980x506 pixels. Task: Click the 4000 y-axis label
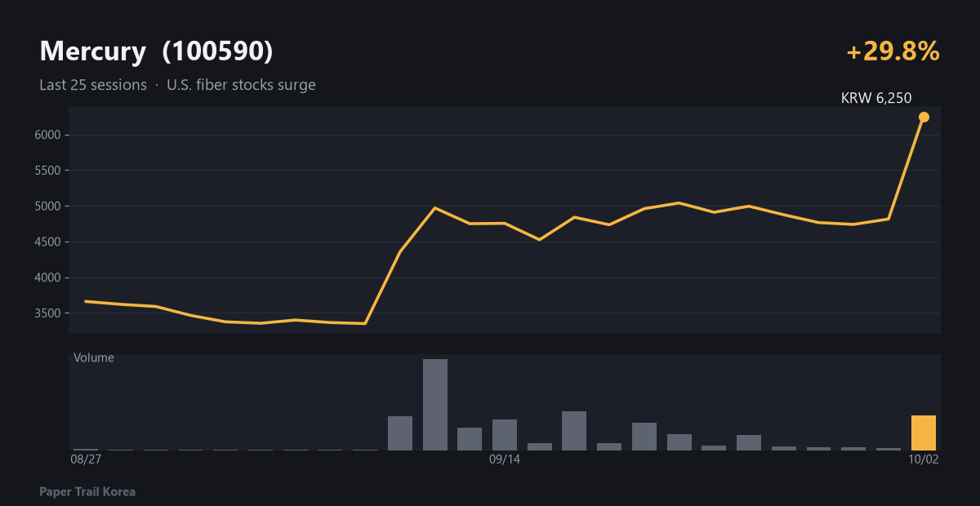coord(48,277)
